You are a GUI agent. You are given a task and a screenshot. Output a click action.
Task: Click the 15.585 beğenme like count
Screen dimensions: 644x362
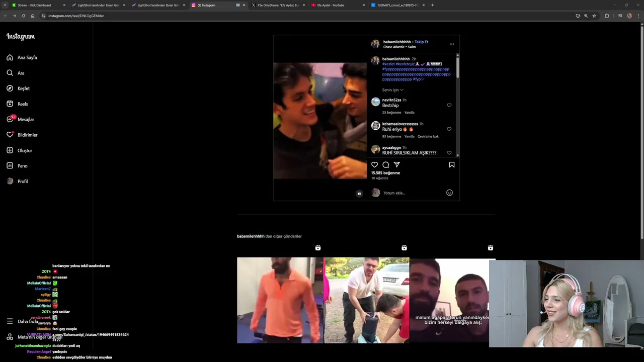(385, 173)
